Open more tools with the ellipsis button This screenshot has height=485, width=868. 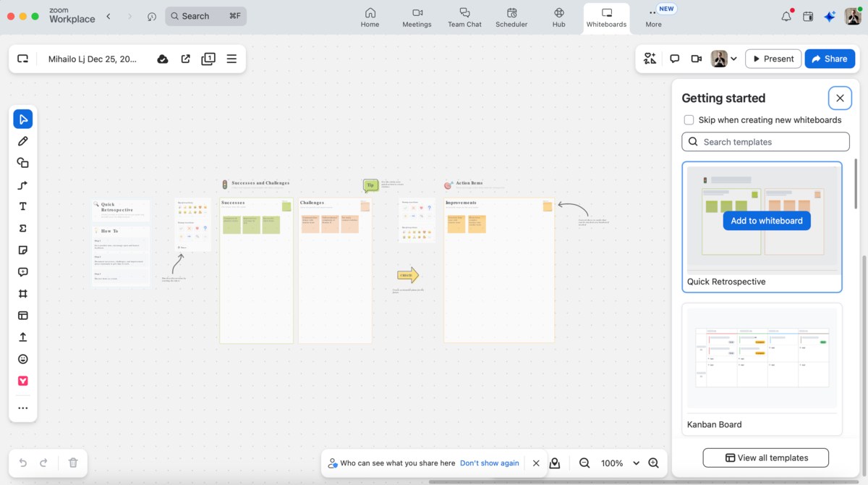(x=22, y=408)
